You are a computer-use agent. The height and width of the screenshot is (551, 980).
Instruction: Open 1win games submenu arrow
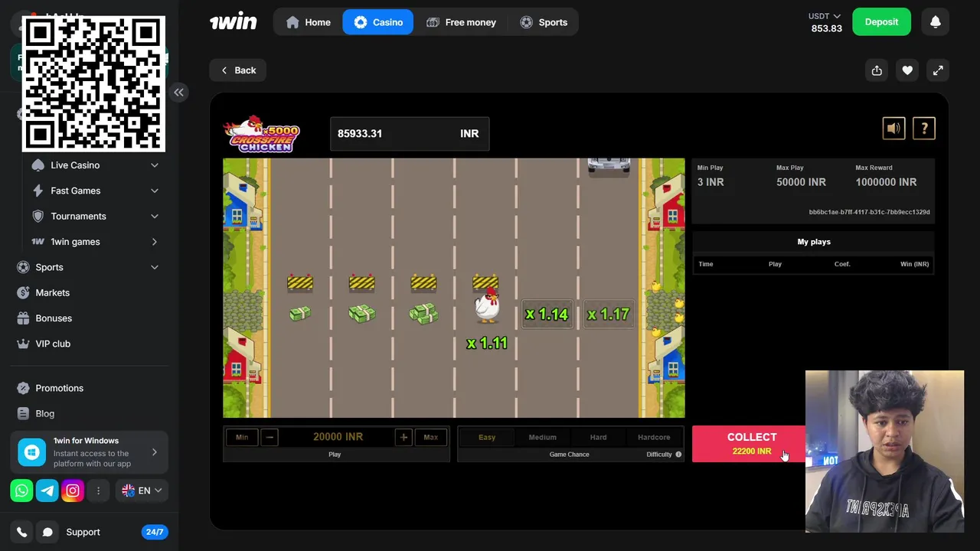click(155, 242)
